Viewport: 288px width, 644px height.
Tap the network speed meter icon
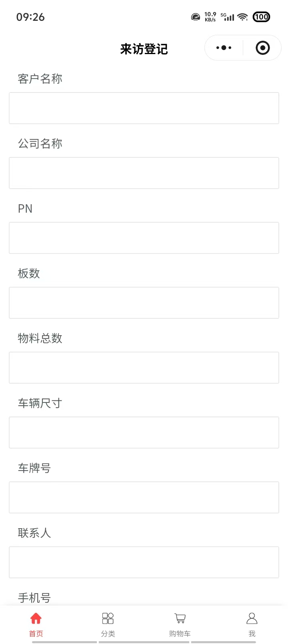pyautogui.click(x=196, y=17)
